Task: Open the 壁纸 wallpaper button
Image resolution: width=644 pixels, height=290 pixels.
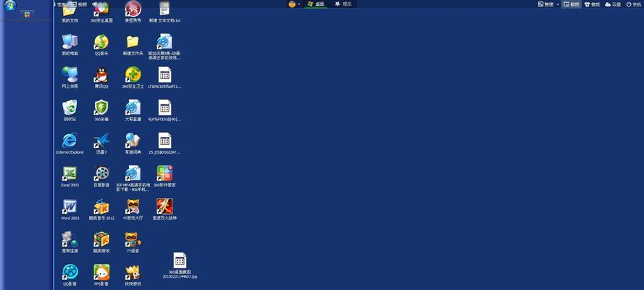Action: (592, 4)
